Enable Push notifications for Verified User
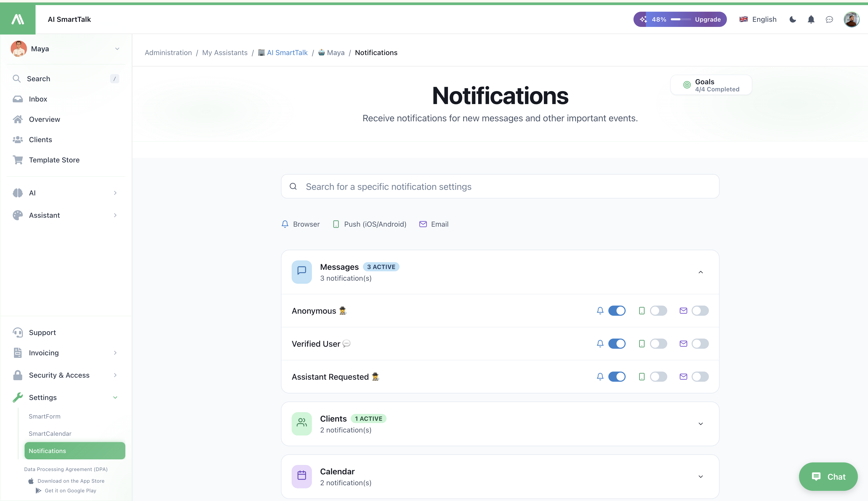Screen dimensions: 868x501 tap(658, 344)
